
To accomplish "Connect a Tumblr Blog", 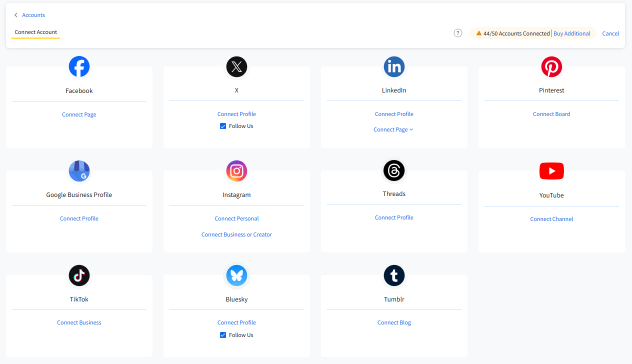I will coord(394,322).
